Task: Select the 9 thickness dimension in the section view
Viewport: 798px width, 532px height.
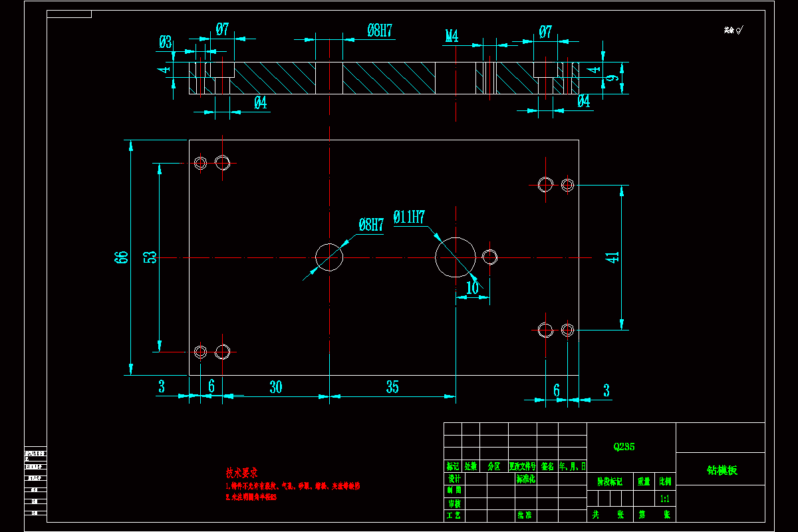Action: [x=613, y=78]
